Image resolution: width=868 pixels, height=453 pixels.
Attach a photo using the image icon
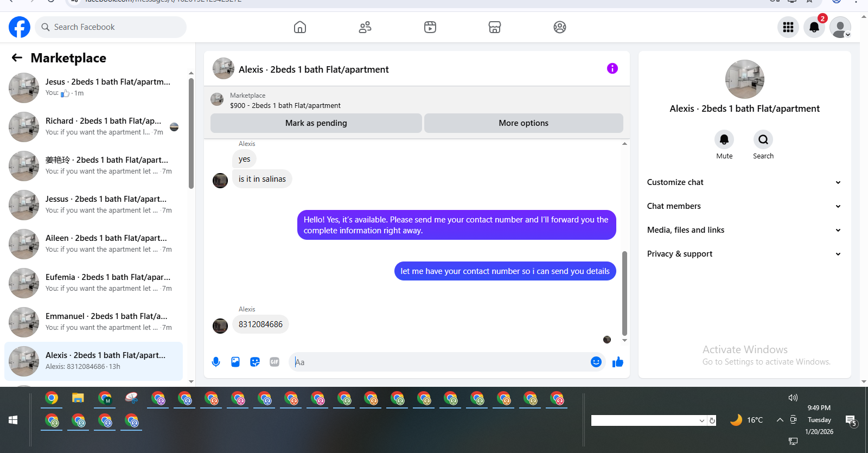pyautogui.click(x=235, y=362)
